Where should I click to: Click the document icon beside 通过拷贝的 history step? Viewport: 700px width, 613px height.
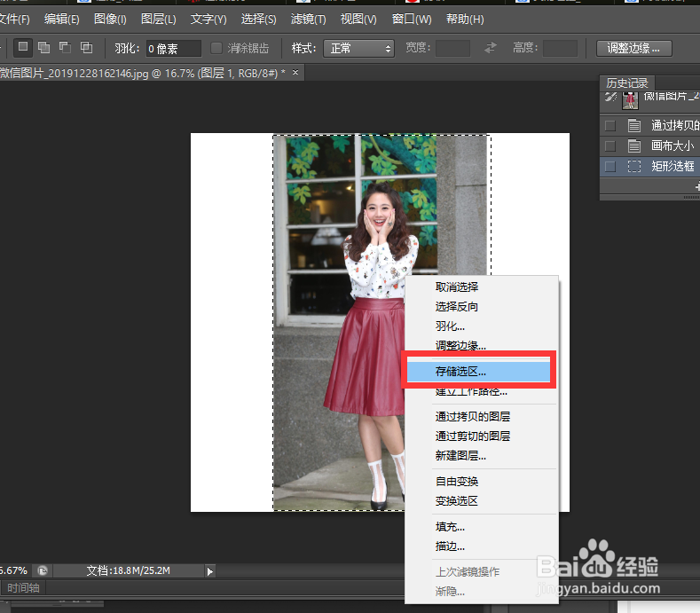tap(634, 125)
